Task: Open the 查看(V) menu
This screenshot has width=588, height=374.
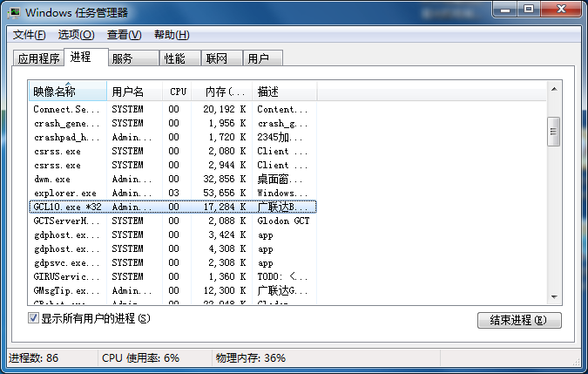Action: tap(124, 35)
